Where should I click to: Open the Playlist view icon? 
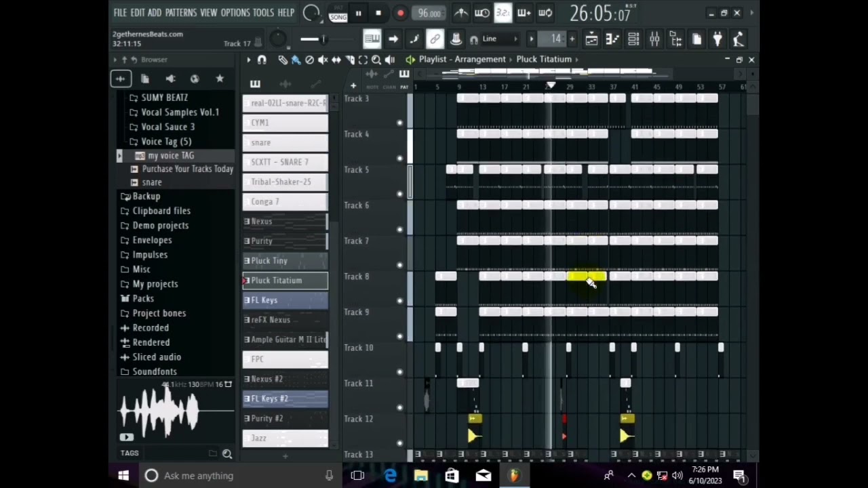[591, 39]
